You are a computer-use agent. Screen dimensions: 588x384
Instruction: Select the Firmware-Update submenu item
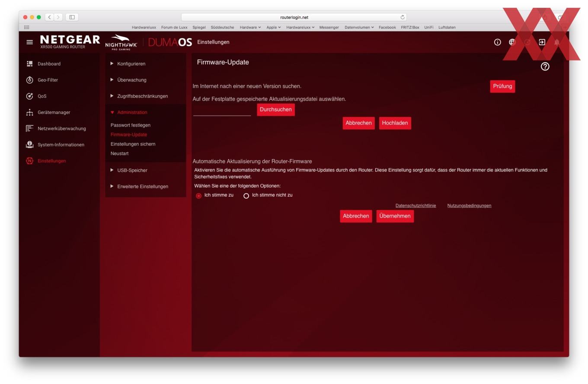[129, 134]
